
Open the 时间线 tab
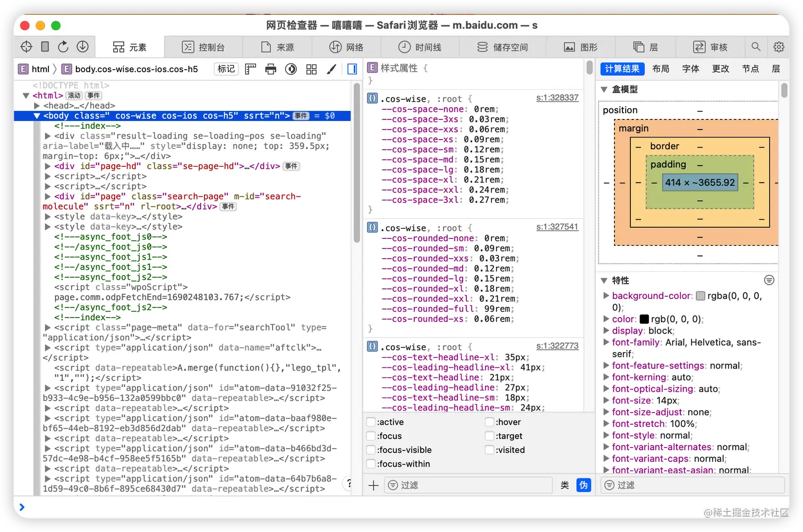pos(420,47)
